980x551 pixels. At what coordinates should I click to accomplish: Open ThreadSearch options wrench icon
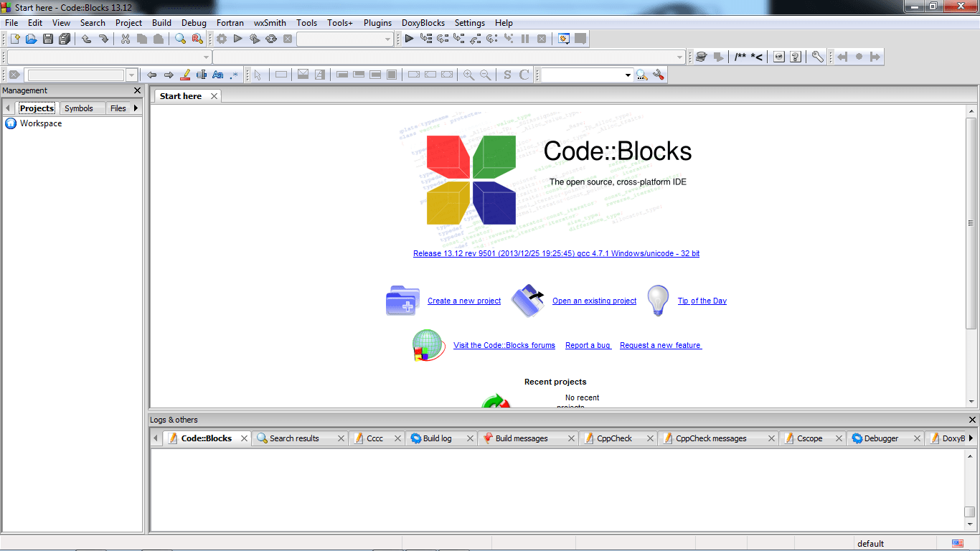tap(659, 75)
